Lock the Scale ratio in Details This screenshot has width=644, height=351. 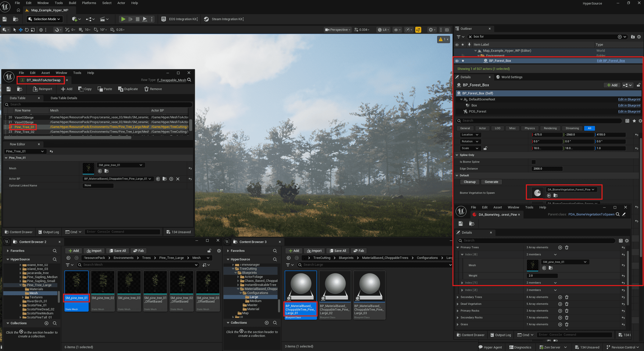coord(485,148)
